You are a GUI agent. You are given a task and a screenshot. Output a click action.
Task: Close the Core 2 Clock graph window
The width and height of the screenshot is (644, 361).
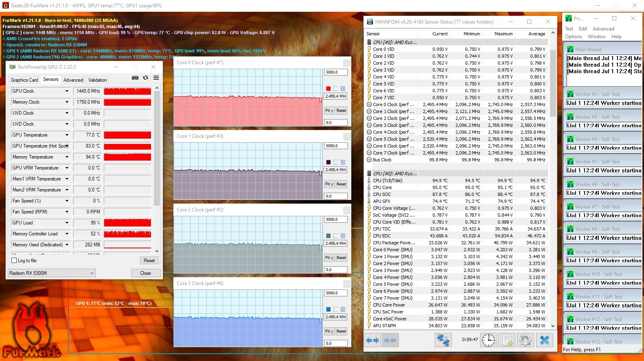[346, 210]
